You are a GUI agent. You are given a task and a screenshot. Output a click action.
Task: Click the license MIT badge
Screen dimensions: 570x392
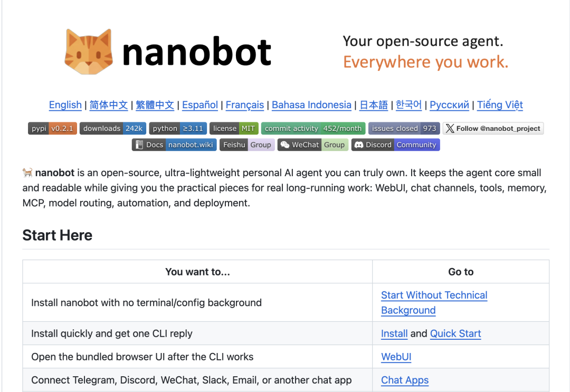(234, 128)
